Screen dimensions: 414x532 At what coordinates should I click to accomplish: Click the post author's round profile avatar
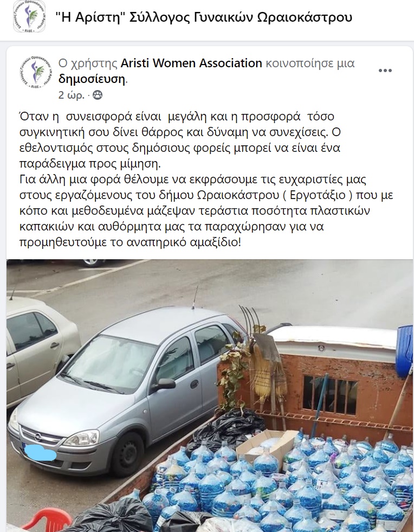coord(36,72)
